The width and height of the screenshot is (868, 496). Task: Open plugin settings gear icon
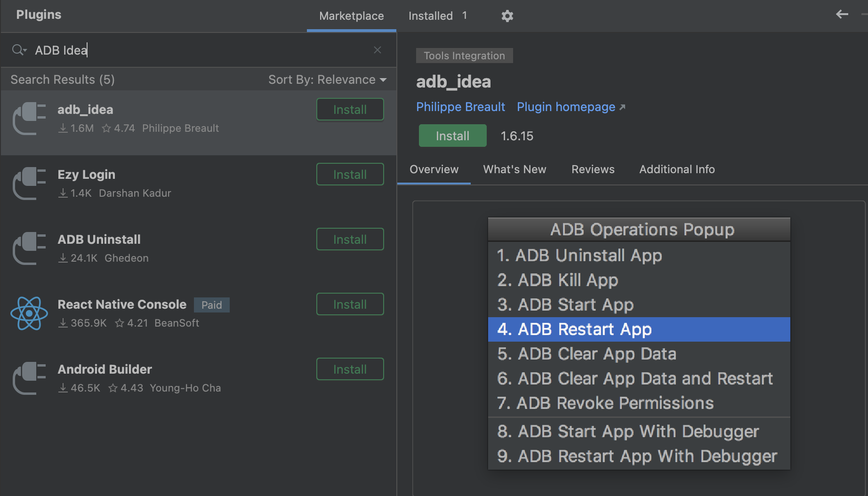(x=507, y=16)
